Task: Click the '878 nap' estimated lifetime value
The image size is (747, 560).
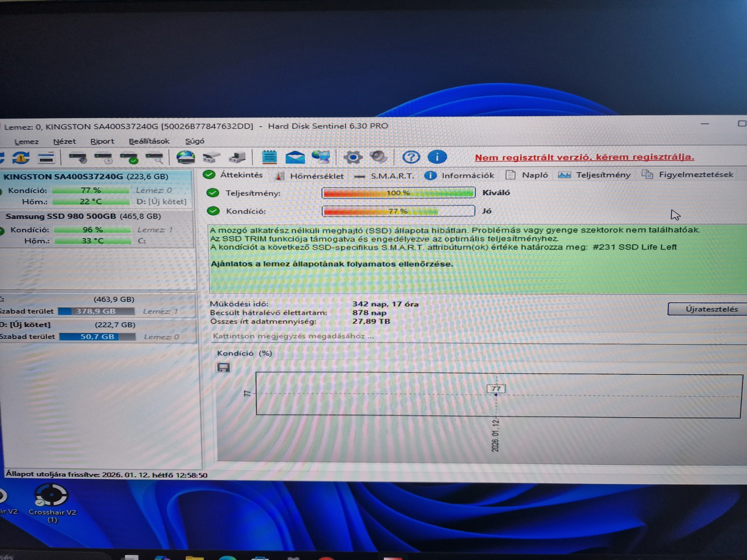Action: (369, 313)
